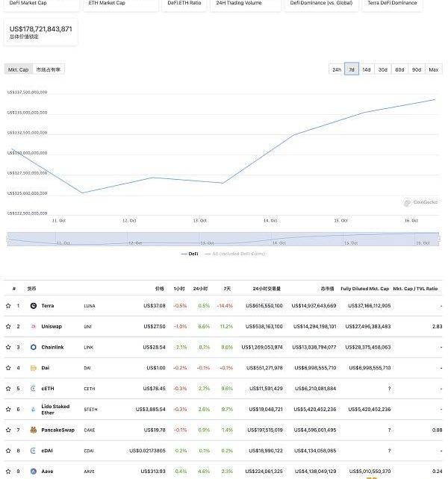Click the Terra coin logo icon

34,305
